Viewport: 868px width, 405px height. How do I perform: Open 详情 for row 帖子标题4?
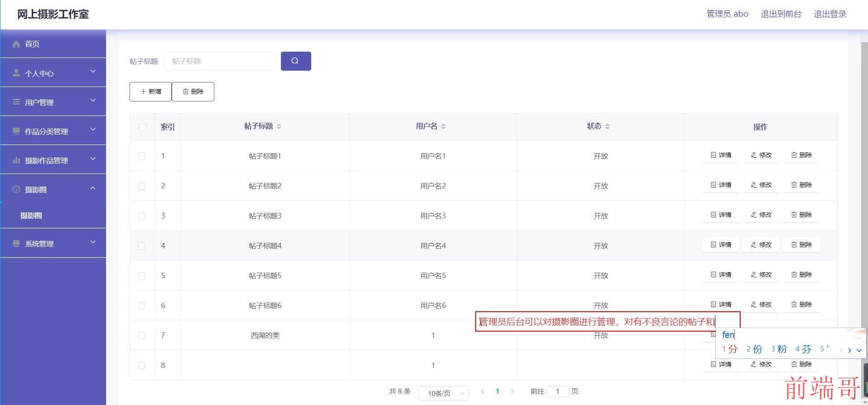pyautogui.click(x=721, y=245)
